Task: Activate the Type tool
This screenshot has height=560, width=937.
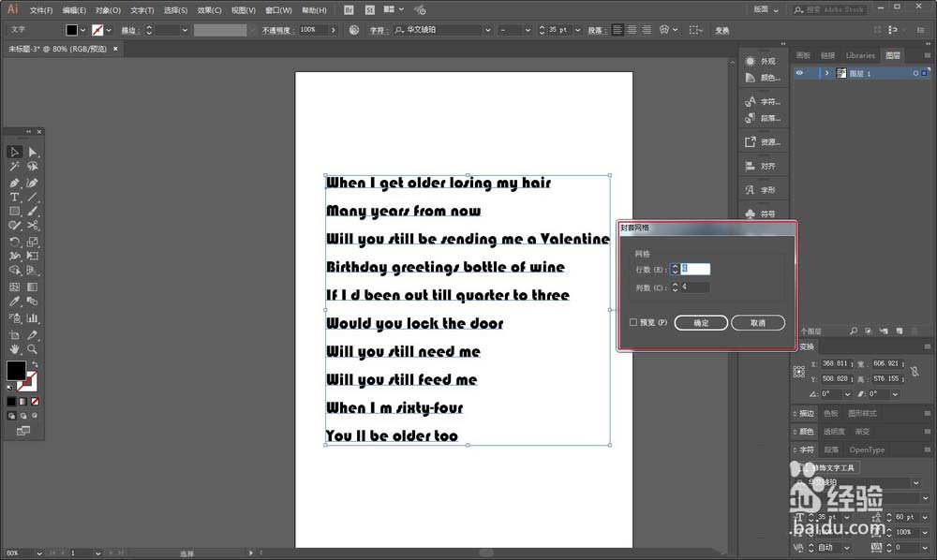Action: tap(14, 197)
